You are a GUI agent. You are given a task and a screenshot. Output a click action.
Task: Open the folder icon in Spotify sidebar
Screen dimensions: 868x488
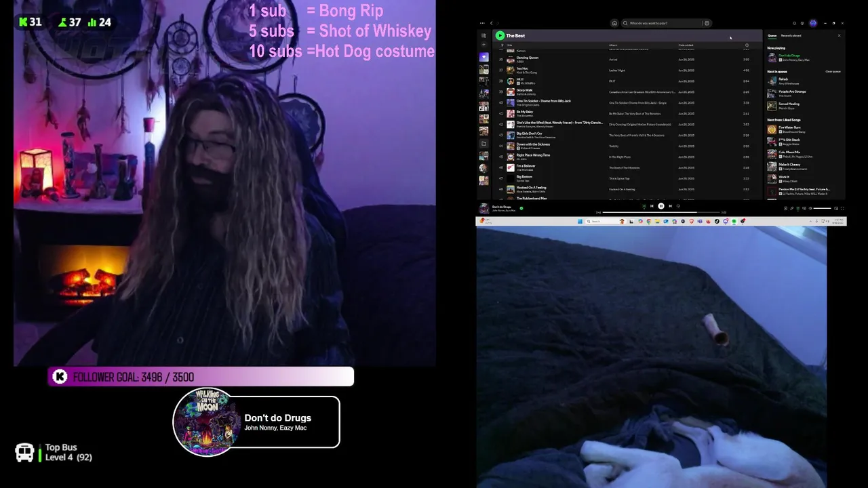point(484,144)
